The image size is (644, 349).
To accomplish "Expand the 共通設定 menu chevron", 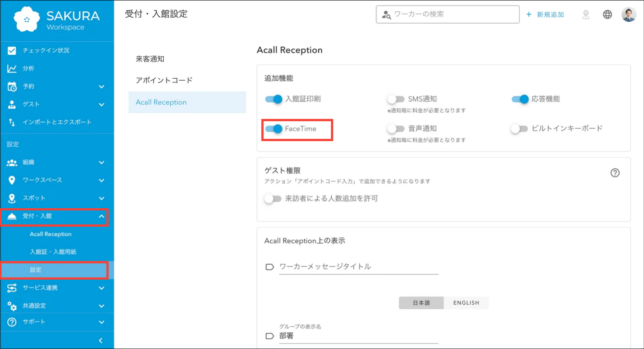I will pos(101,306).
